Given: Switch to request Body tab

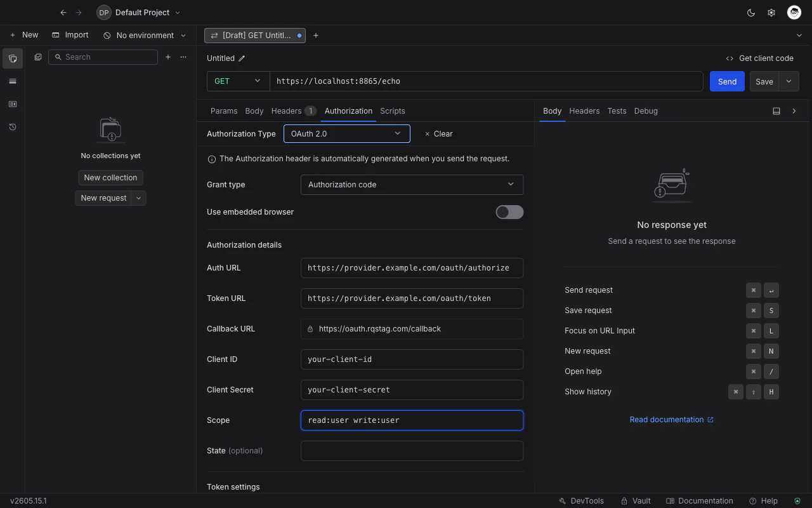Looking at the screenshot, I should 254,111.
